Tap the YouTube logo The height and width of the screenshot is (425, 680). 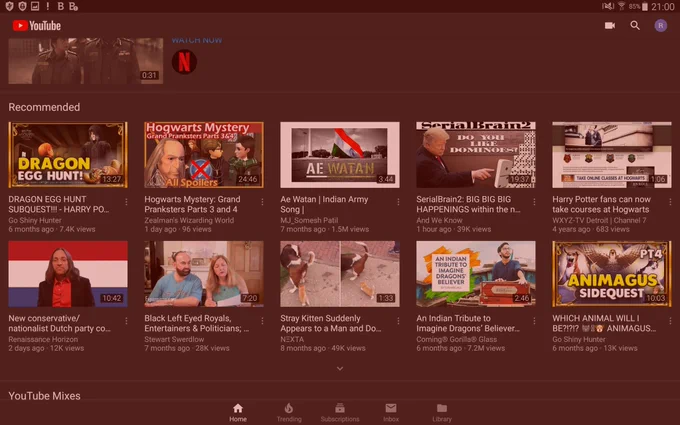[36, 26]
